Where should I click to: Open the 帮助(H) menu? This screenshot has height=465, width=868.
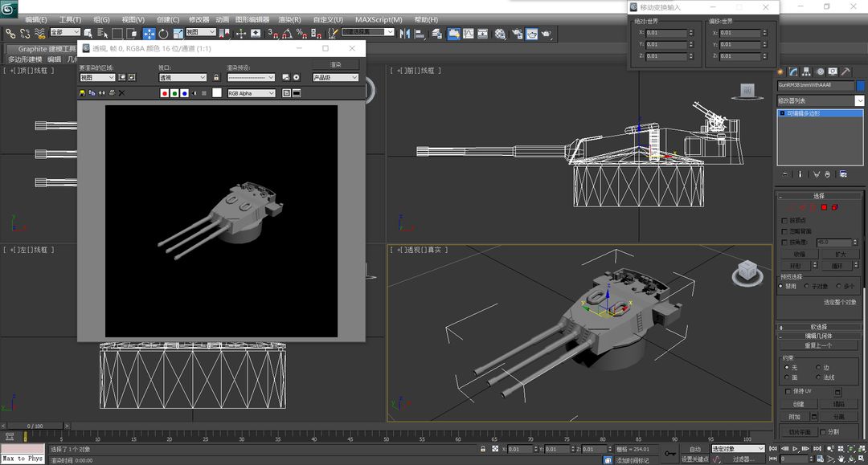pos(426,19)
